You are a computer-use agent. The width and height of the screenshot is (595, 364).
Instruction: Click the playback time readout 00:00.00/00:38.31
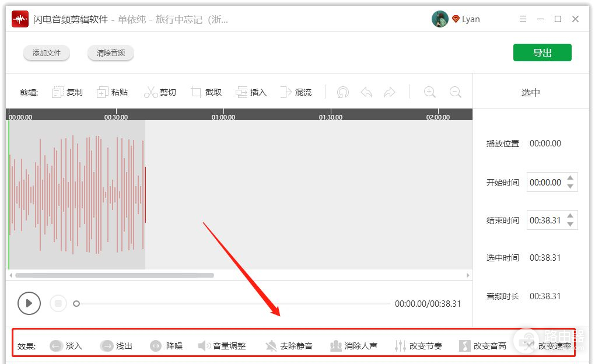(x=428, y=304)
